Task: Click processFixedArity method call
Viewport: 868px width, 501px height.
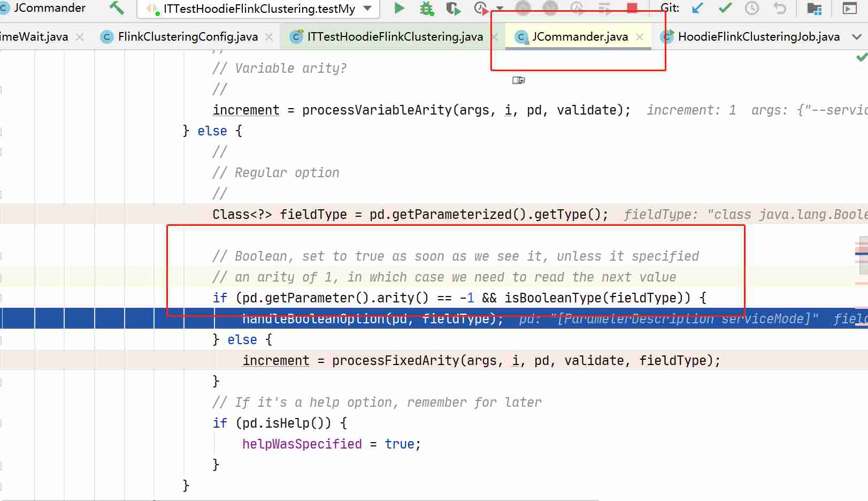Action: 396,361
